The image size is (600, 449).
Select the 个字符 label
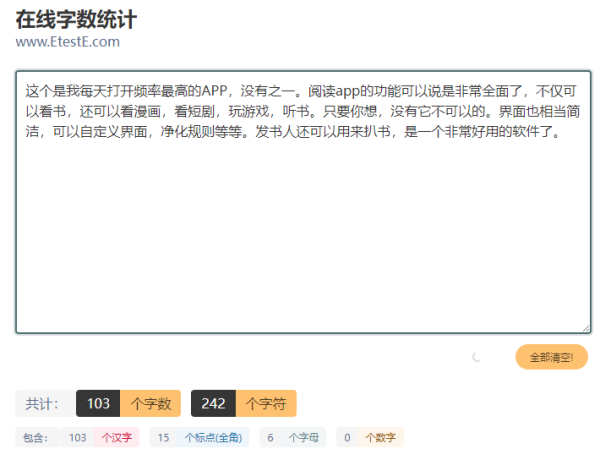pos(266,403)
